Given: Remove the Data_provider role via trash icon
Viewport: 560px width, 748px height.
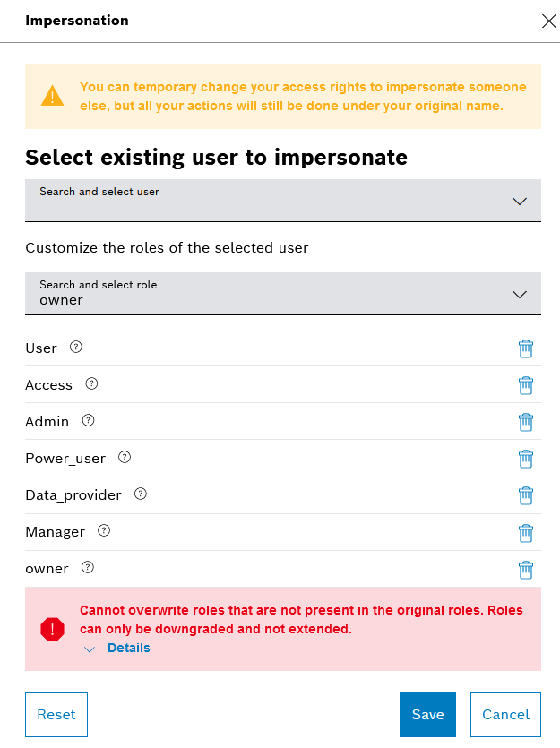Looking at the screenshot, I should click(x=526, y=495).
